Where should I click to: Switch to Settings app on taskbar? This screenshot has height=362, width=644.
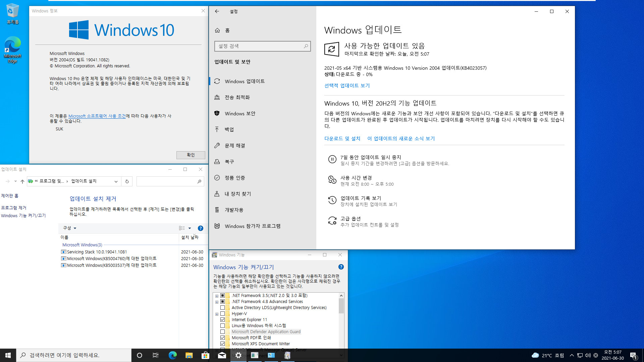coord(238,355)
